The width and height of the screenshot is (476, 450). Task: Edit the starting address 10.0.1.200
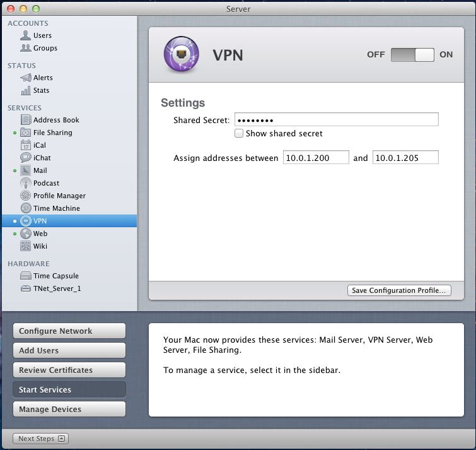316,157
